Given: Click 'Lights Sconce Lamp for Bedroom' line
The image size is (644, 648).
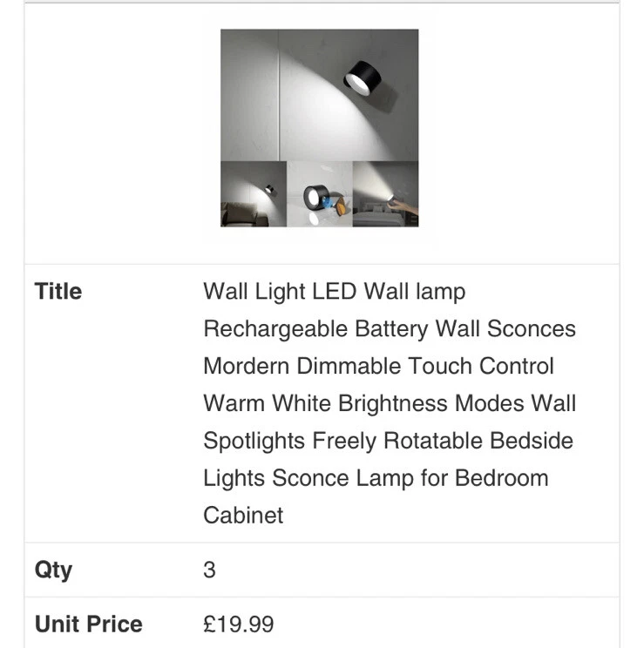Looking at the screenshot, I should (x=376, y=478).
